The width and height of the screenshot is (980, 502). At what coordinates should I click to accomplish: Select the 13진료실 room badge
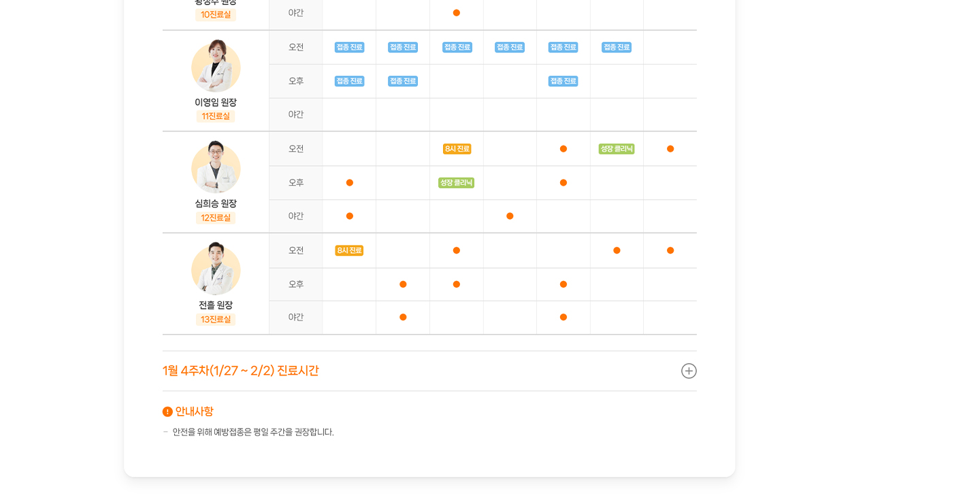[x=216, y=319]
